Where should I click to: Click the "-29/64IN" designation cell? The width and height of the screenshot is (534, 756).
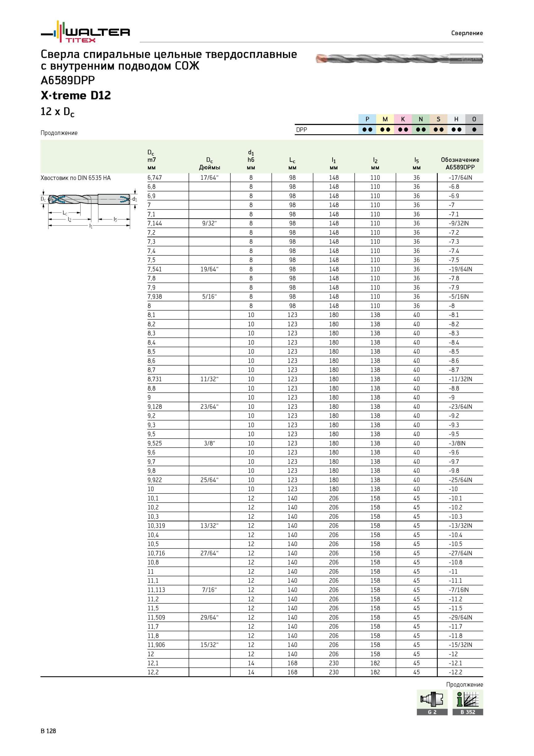(x=460, y=618)
